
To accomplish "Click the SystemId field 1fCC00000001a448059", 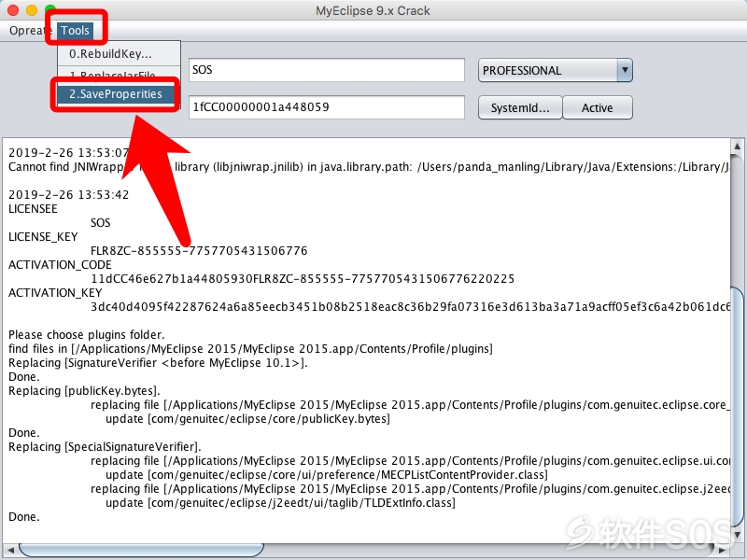I will coord(326,107).
